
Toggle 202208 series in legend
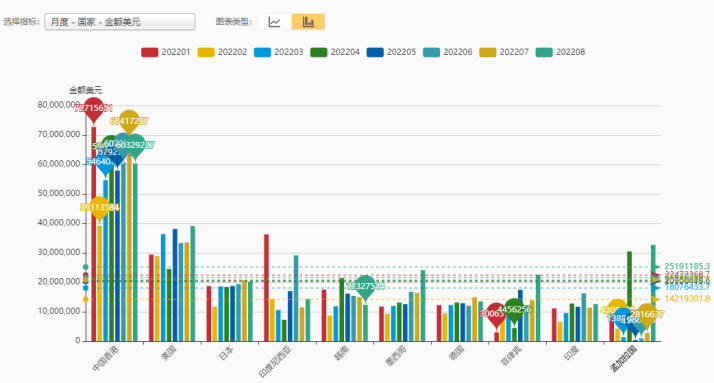tap(561, 52)
